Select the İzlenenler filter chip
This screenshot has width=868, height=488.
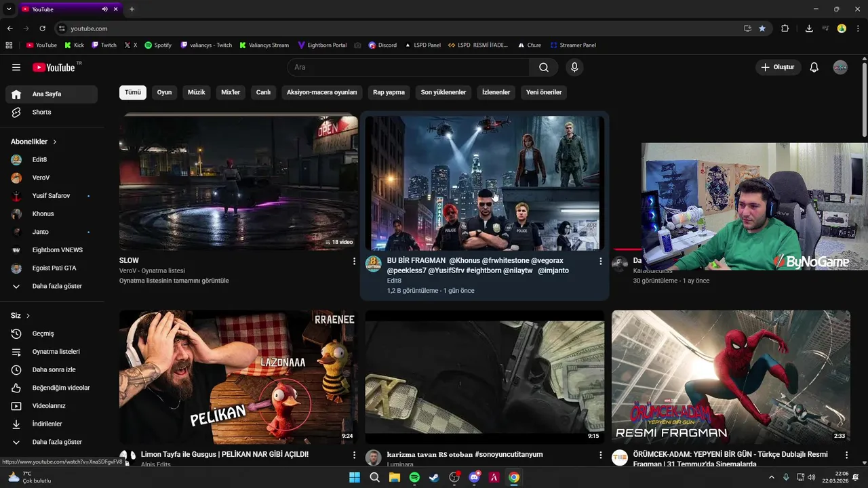coord(496,92)
